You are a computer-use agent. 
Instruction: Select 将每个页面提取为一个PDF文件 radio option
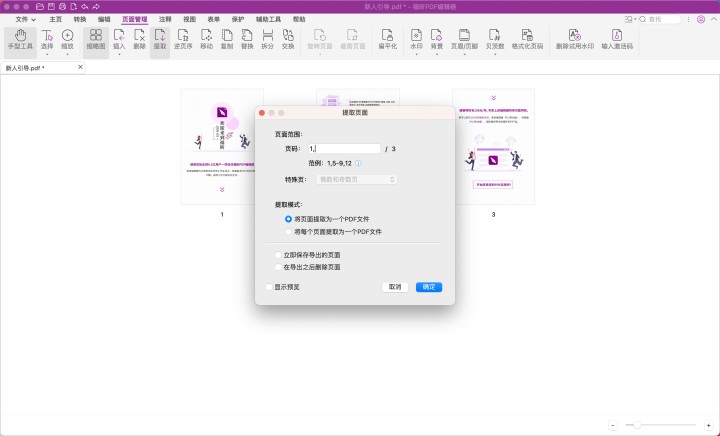(x=289, y=231)
